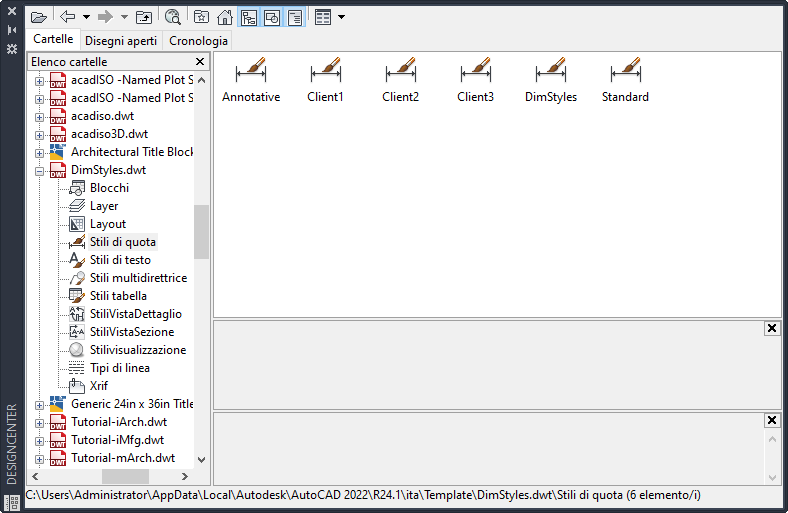
Task: Expand the acadiso.dwt tree node
Action: pos(39,117)
